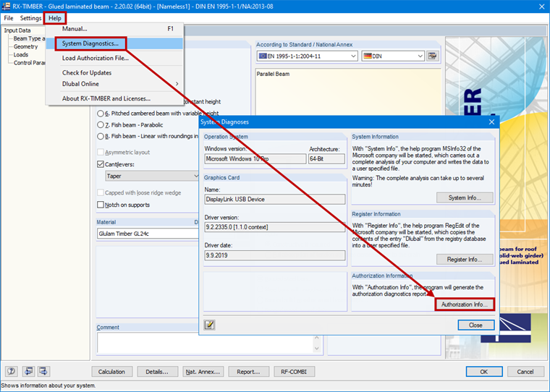This screenshot has height=392, width=550.
Task: Open the File menu
Action: [x=9, y=18]
